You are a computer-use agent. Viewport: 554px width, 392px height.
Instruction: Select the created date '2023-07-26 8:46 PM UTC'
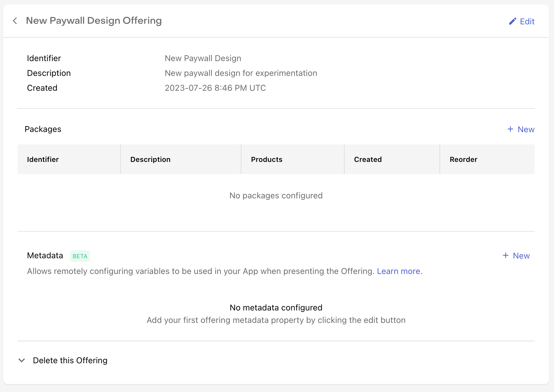coord(215,88)
